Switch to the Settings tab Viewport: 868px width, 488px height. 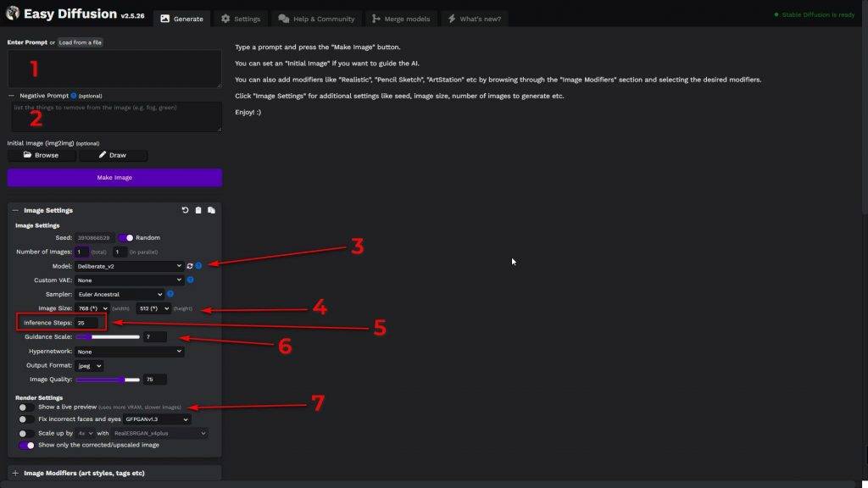point(241,19)
